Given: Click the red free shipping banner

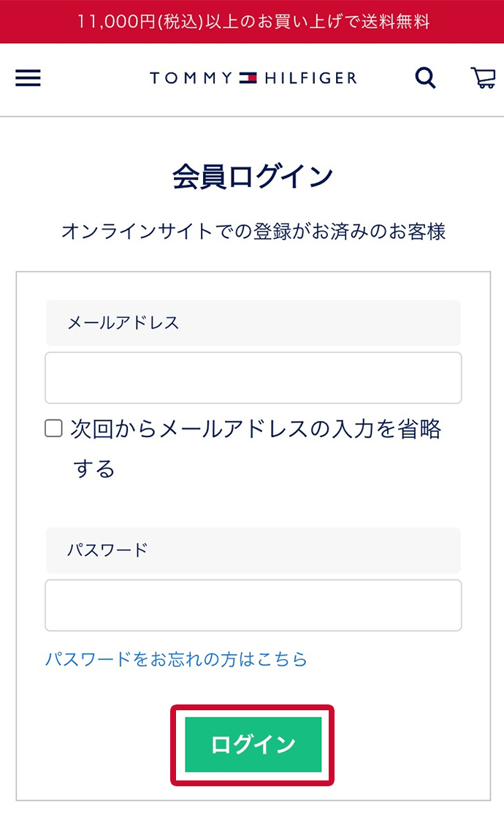Looking at the screenshot, I should [252, 22].
